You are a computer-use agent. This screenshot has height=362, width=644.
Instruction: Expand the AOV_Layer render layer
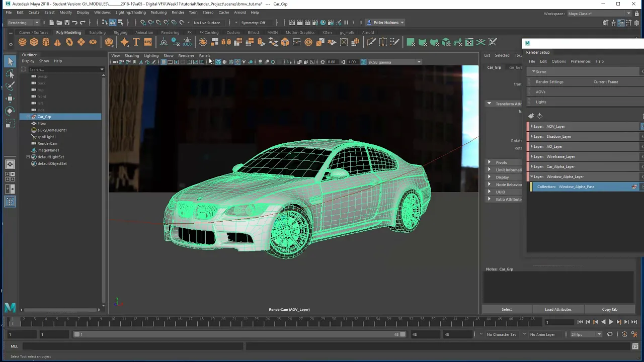pos(532,126)
